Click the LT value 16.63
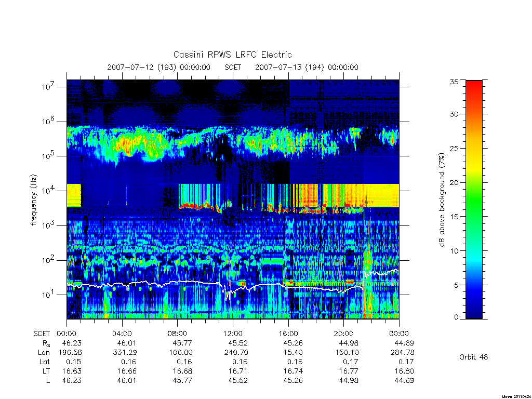 tap(72, 371)
